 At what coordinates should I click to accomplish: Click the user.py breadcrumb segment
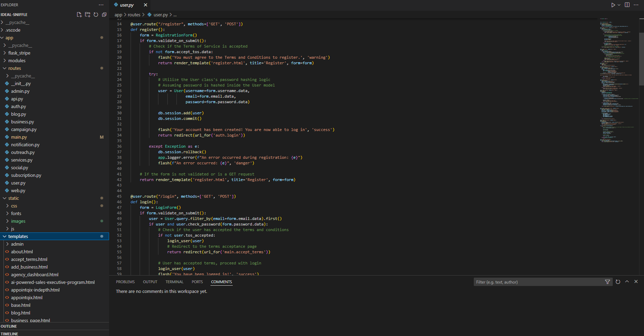tap(160, 15)
